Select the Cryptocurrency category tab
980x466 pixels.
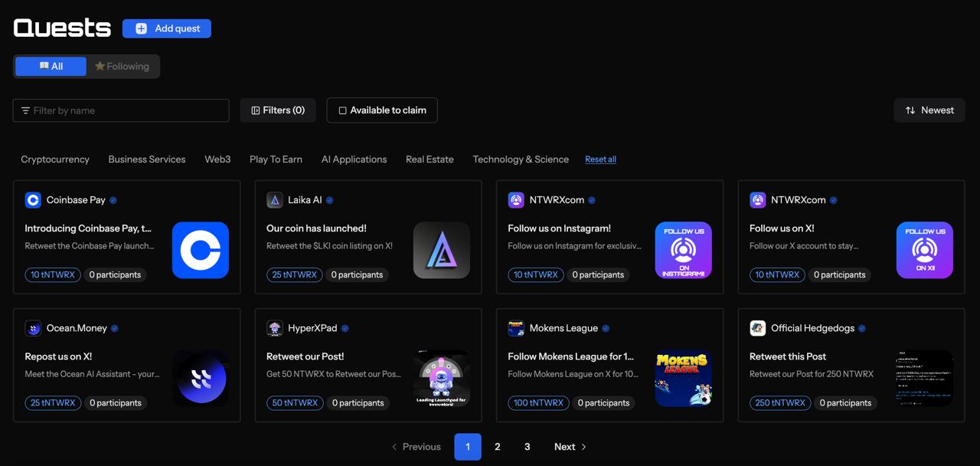click(55, 159)
